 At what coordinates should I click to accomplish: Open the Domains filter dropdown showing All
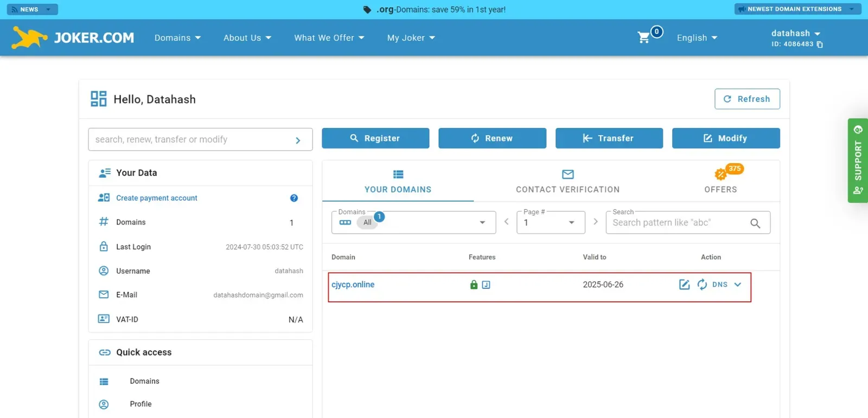[x=414, y=222]
